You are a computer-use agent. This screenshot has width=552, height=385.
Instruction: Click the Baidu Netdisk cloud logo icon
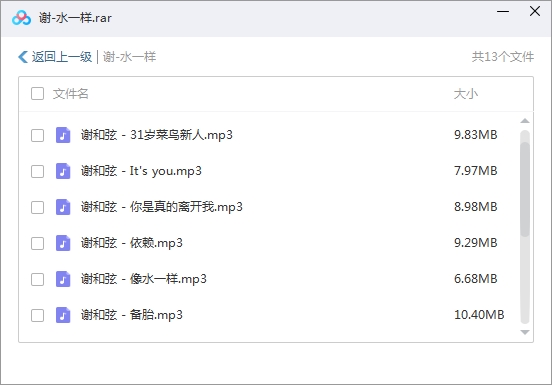tap(21, 18)
